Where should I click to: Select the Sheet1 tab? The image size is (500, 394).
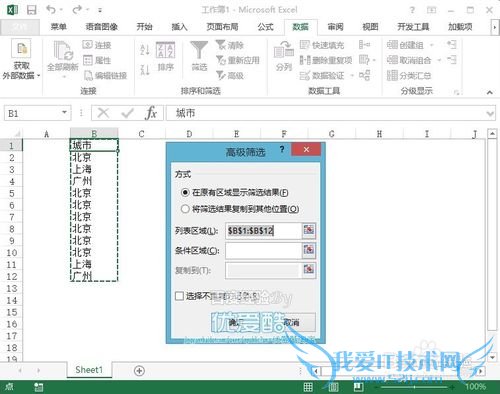(x=89, y=370)
